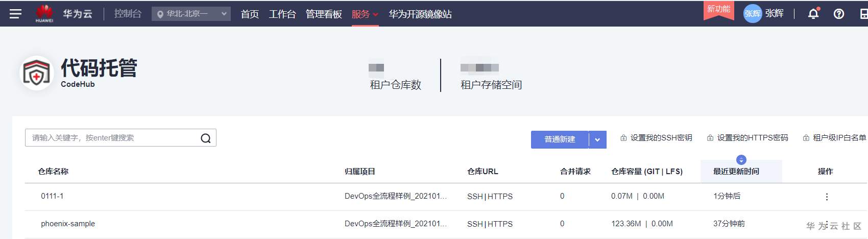Click the 新功能 ribbon
This screenshot has height=239, width=868.
(718, 10)
